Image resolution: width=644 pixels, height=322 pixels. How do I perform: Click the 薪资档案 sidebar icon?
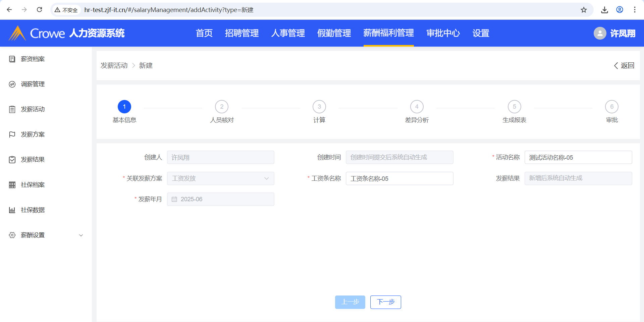click(x=12, y=59)
